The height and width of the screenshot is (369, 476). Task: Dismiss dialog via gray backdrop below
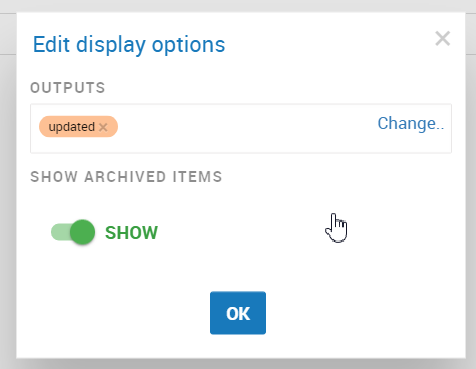(238, 364)
